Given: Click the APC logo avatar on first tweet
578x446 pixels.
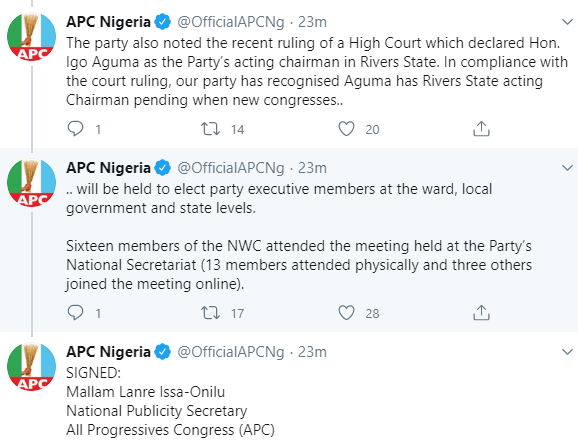Looking at the screenshot, I should 31,36.
